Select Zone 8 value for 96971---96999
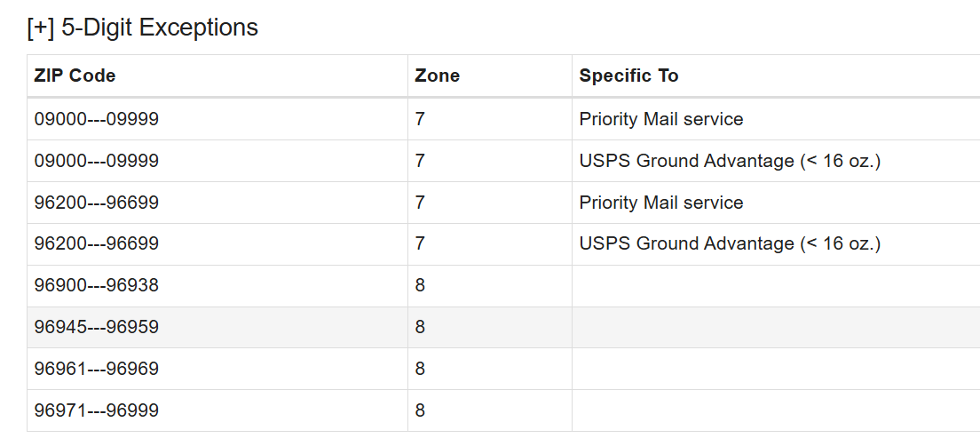Screen dimensions: 980x446 [x=421, y=410]
